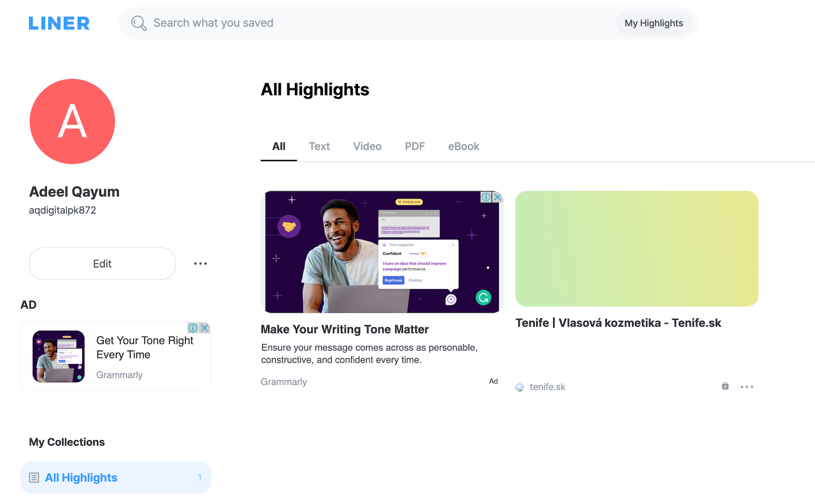
Task: Click the Grammarly label in sidebar ad
Action: point(119,375)
